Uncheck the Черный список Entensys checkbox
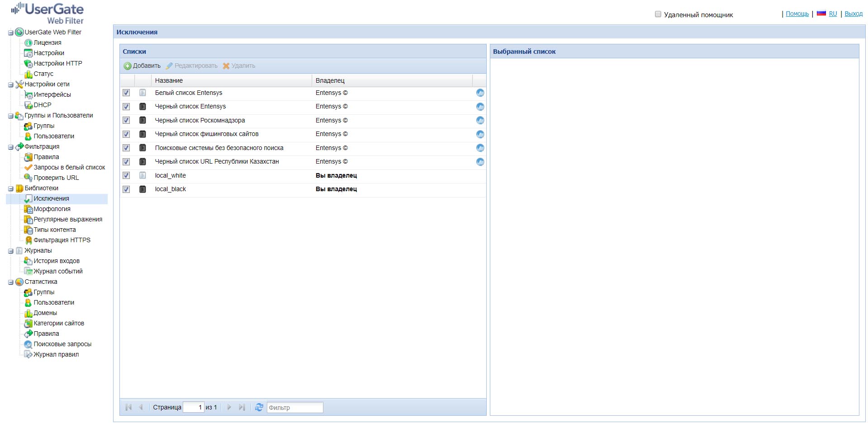Image resolution: width=868 pixels, height=423 pixels. pyautogui.click(x=126, y=107)
